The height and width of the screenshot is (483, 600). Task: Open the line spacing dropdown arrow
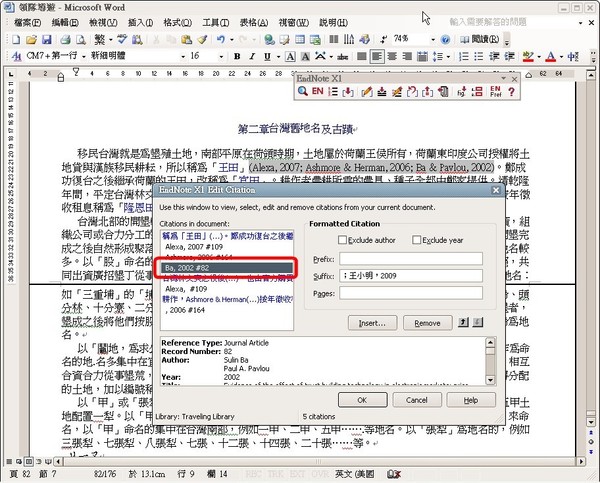click(448, 57)
